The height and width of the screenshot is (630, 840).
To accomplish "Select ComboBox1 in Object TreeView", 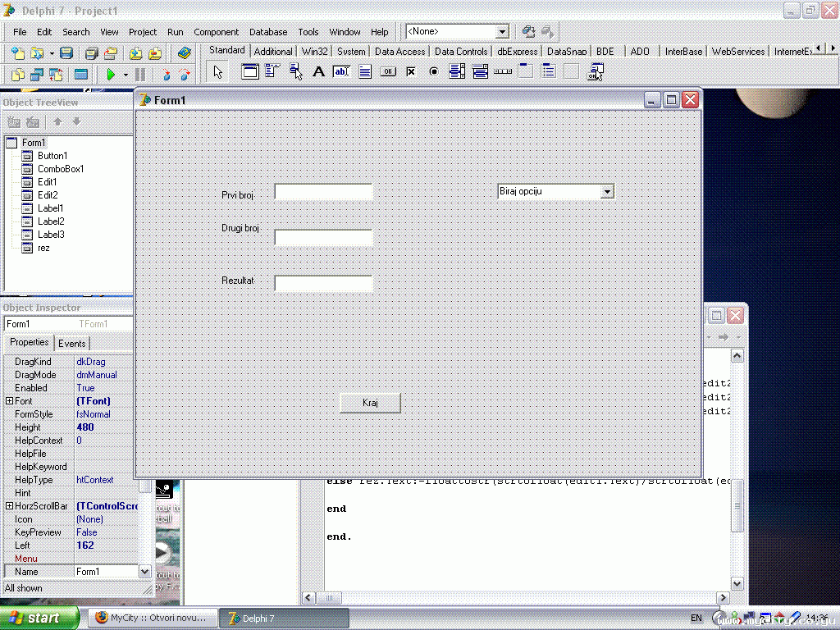I will pos(61,169).
